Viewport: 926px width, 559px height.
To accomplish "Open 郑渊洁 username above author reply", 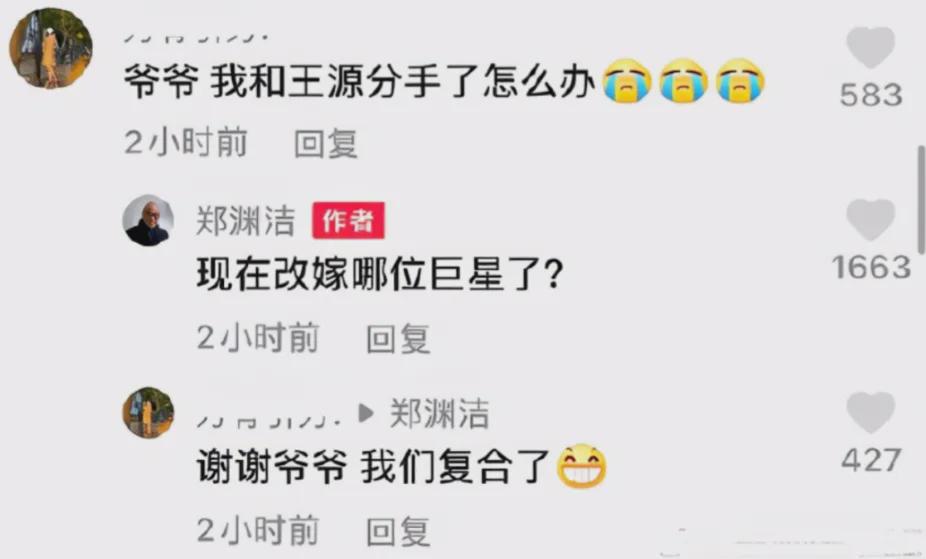I will [x=245, y=221].
